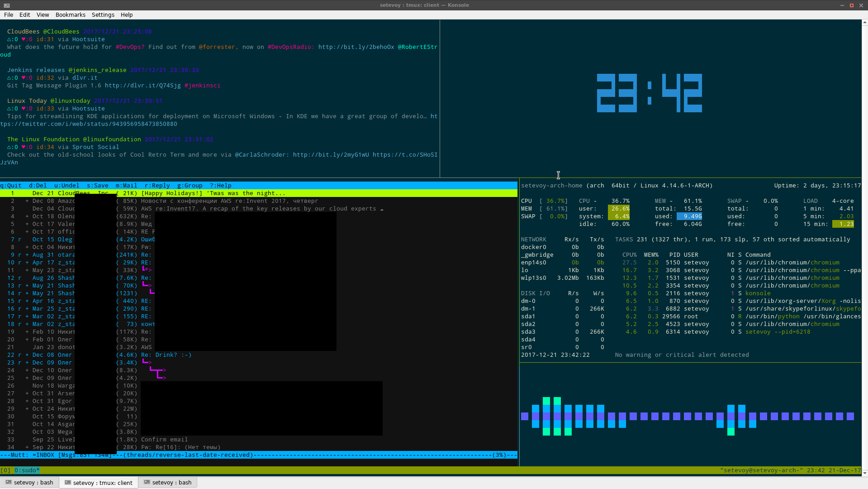Click the @linuxtoday handle

pyautogui.click(x=70, y=101)
